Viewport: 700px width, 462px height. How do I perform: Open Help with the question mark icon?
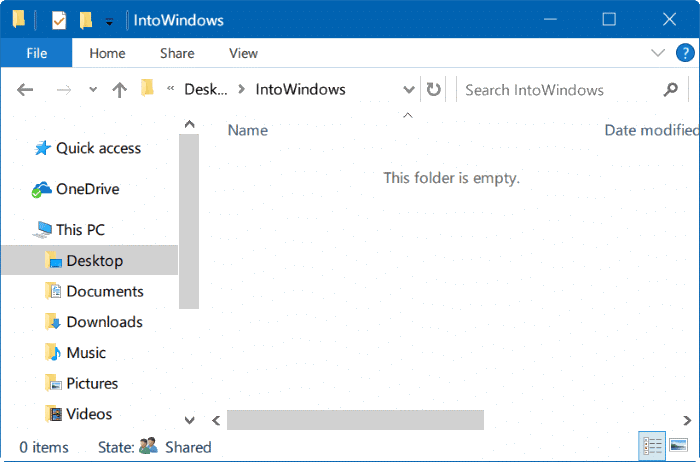685,53
